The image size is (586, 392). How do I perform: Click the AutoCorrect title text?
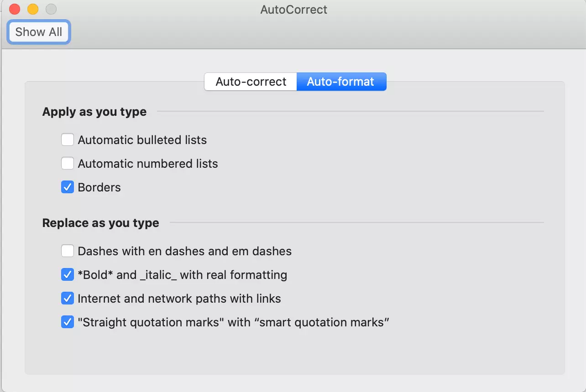coord(293,10)
